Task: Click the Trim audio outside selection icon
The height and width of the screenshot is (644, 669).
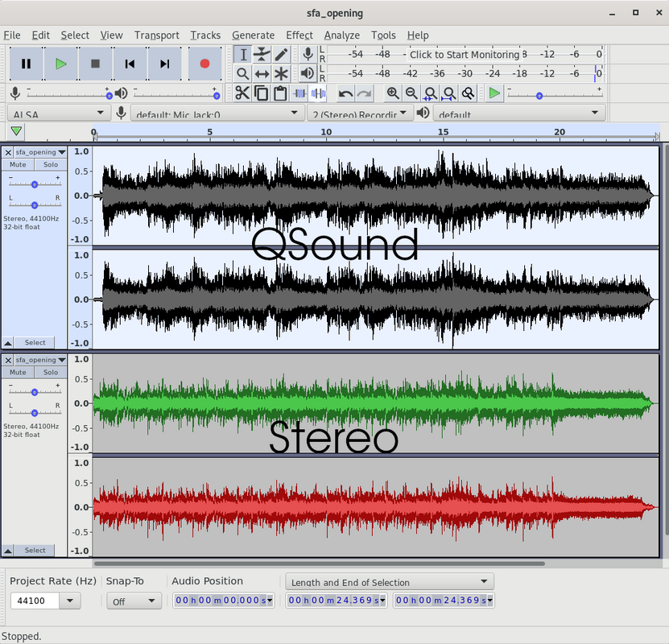Action: pyautogui.click(x=299, y=93)
